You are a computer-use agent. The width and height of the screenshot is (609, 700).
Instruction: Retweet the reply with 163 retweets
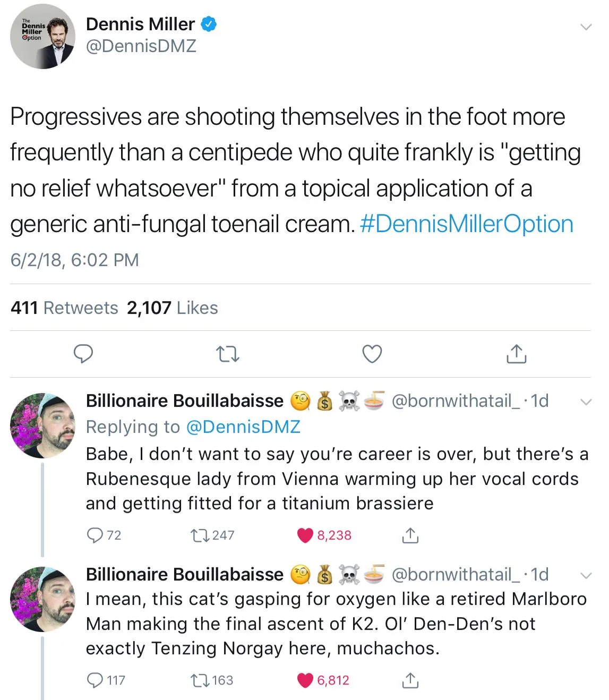[x=200, y=680]
